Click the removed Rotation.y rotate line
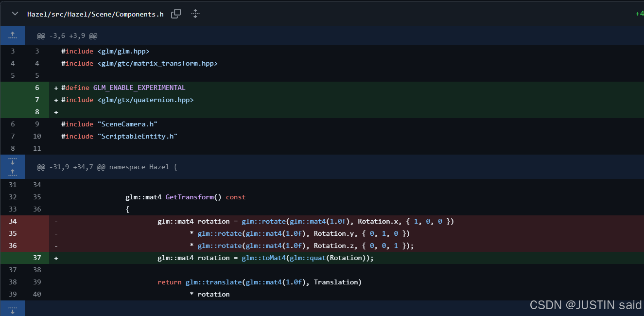The height and width of the screenshot is (316, 644). coord(303,233)
